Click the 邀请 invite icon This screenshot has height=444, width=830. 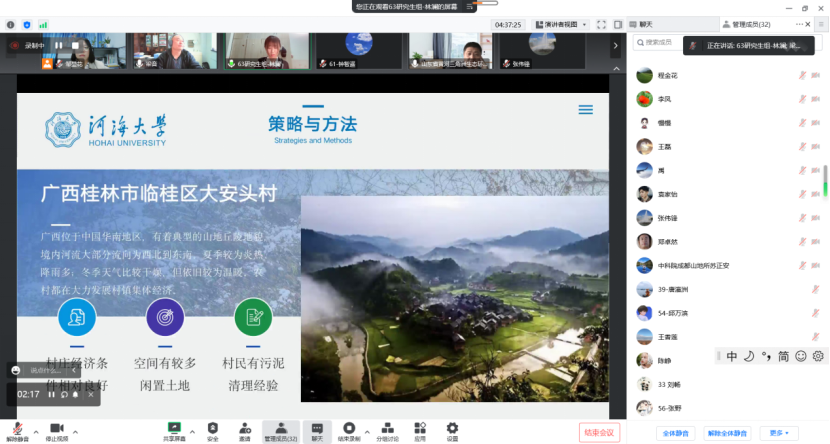pos(245,427)
